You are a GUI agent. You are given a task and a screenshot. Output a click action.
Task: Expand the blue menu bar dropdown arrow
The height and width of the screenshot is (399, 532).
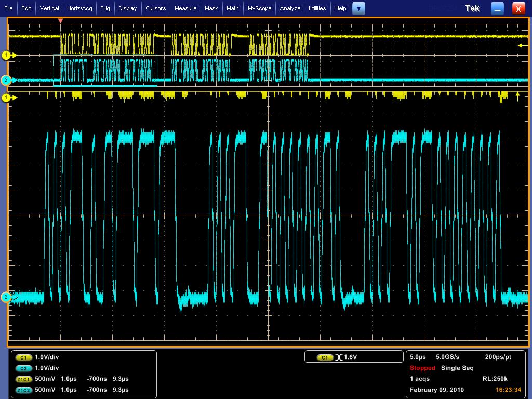tap(358, 8)
